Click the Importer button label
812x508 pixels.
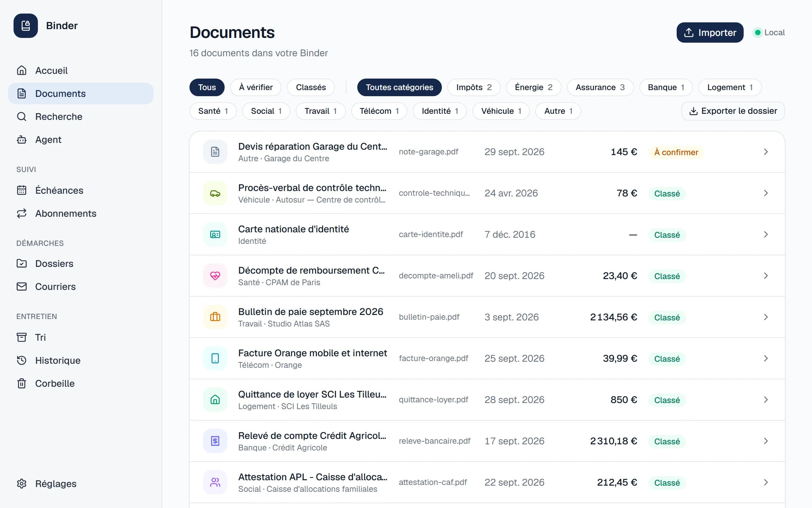point(717,33)
